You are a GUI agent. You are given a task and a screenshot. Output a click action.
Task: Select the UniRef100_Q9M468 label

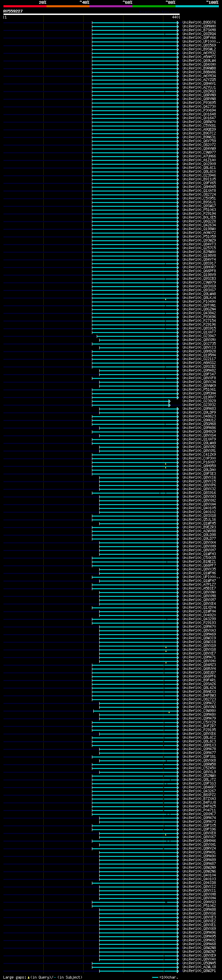pyautogui.click(x=199, y=944)
